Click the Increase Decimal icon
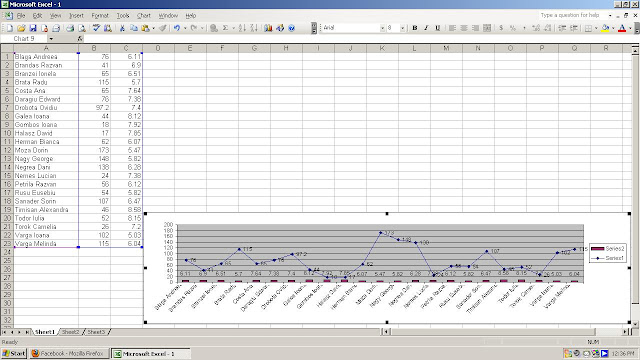 (x=536, y=28)
